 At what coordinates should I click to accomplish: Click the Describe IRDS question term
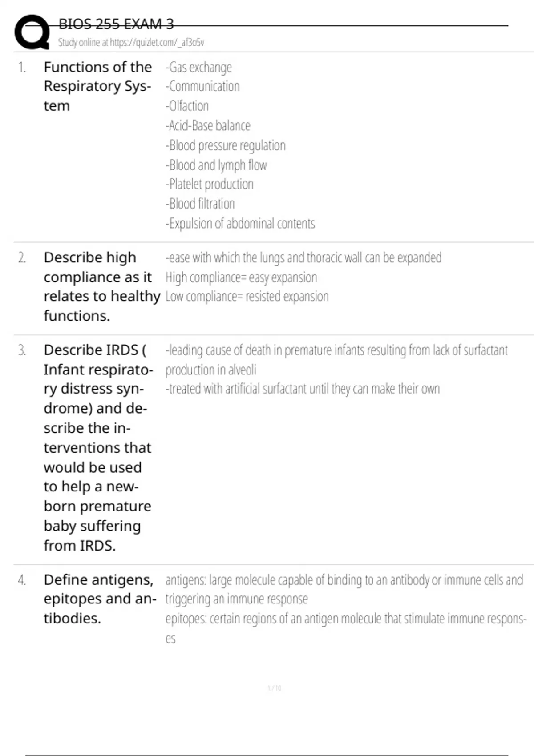point(98,447)
